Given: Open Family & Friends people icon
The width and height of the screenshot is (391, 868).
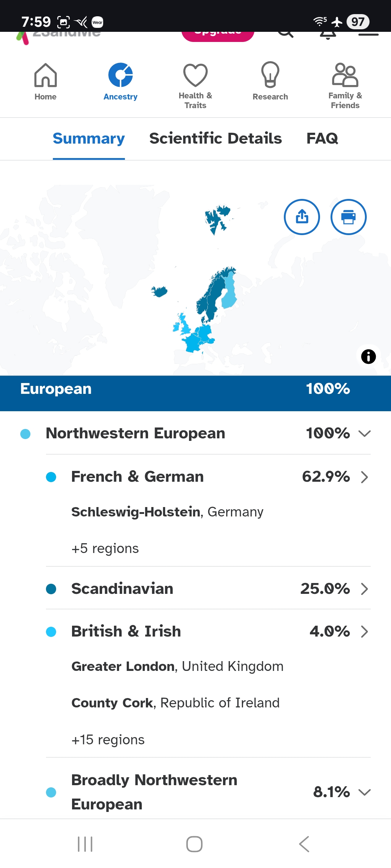Looking at the screenshot, I should (345, 75).
